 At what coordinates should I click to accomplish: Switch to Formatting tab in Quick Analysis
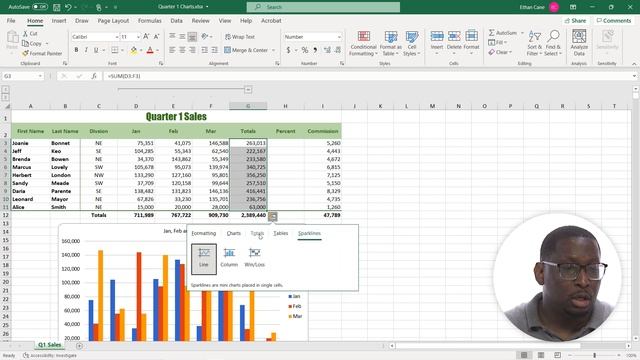204,233
